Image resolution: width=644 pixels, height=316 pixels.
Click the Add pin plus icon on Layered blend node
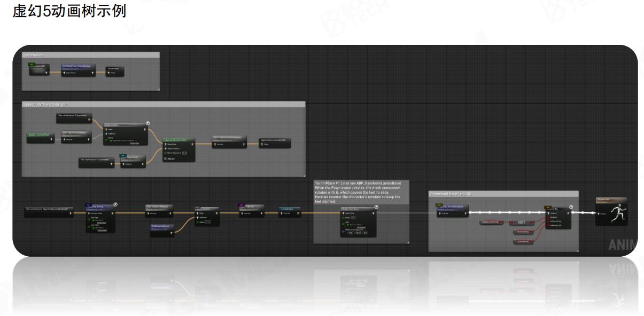tap(166, 159)
